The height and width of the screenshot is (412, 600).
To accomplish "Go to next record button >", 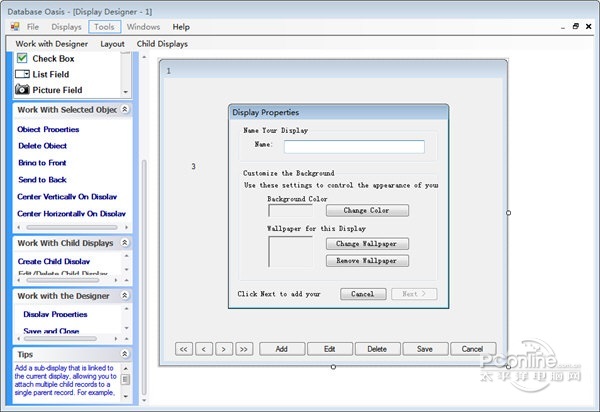I will (x=224, y=349).
